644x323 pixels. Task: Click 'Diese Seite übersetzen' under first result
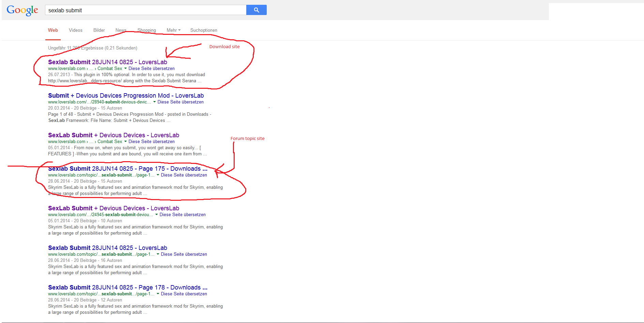[151, 69]
